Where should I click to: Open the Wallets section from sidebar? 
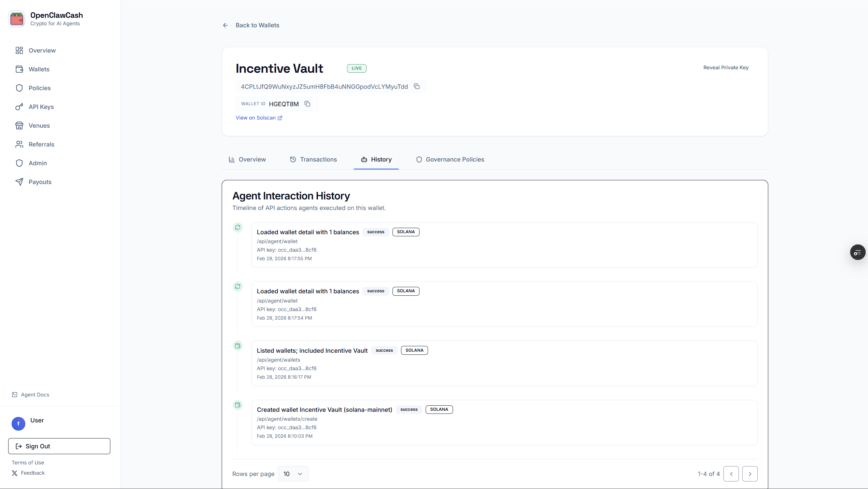39,69
